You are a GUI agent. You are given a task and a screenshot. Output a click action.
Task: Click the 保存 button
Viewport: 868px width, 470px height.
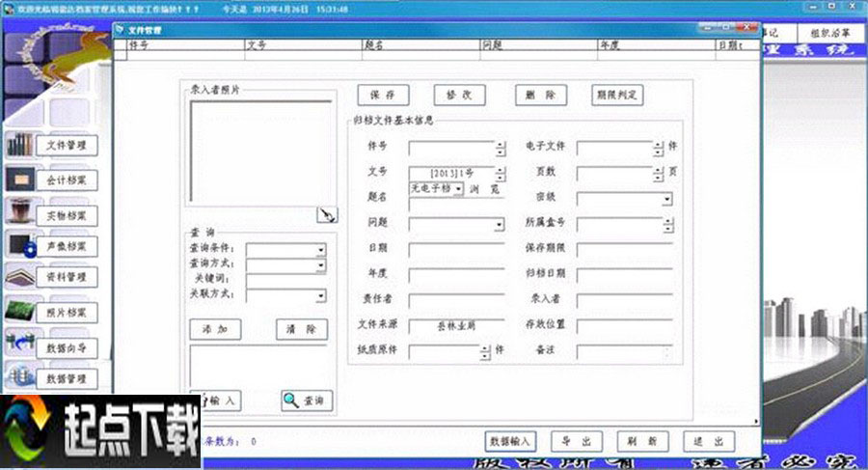(383, 95)
